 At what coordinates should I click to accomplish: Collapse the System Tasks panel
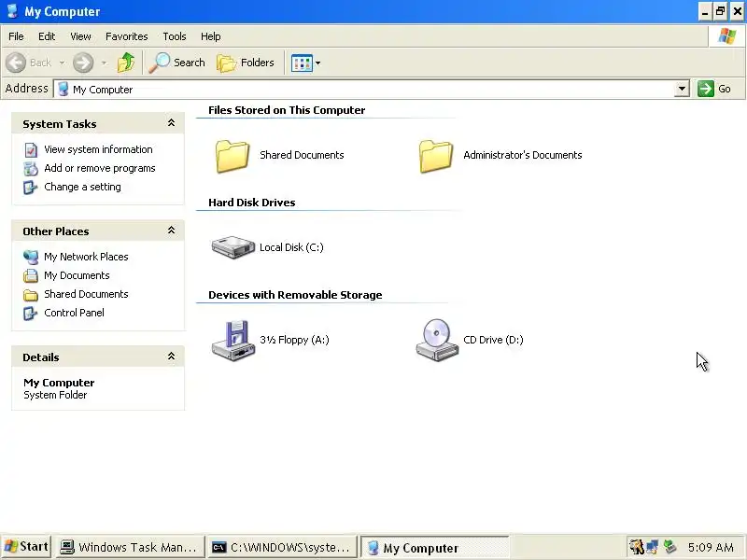[x=171, y=123]
